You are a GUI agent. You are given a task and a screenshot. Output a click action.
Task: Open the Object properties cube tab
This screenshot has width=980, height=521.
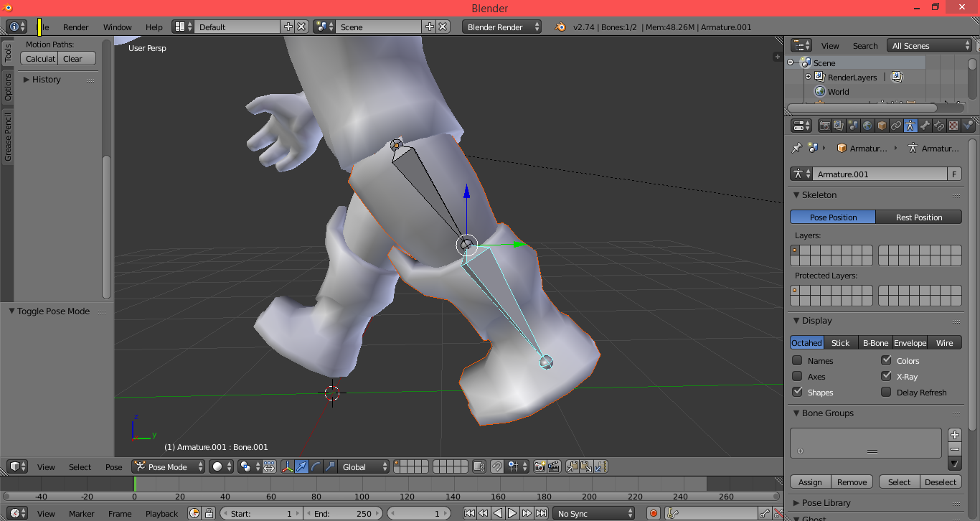click(x=882, y=126)
